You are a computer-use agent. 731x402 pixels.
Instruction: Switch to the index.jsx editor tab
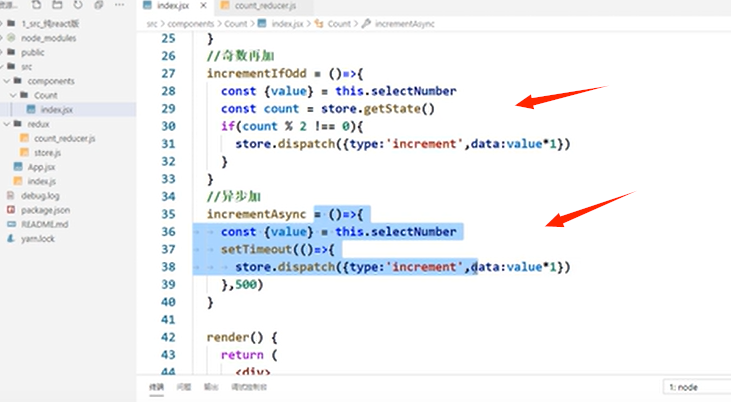(x=172, y=6)
